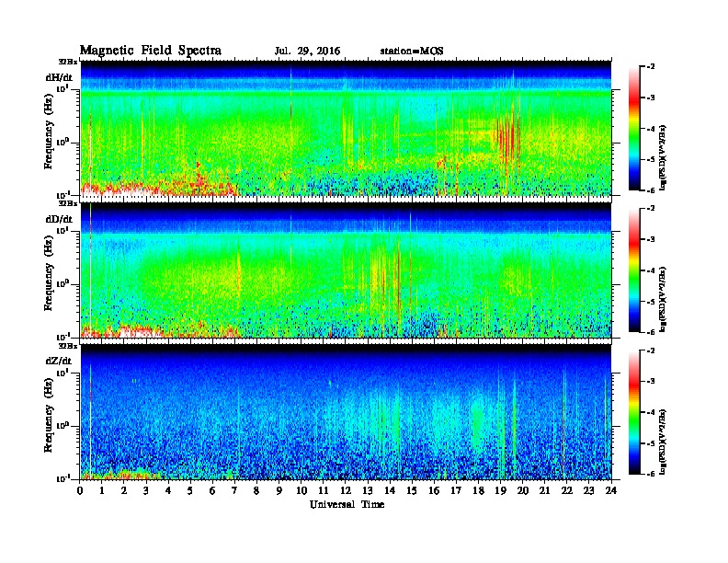Image resolution: width=728 pixels, height=563 pixels.
Task: Click the '22' tick on the time axis
Action: coord(567,490)
